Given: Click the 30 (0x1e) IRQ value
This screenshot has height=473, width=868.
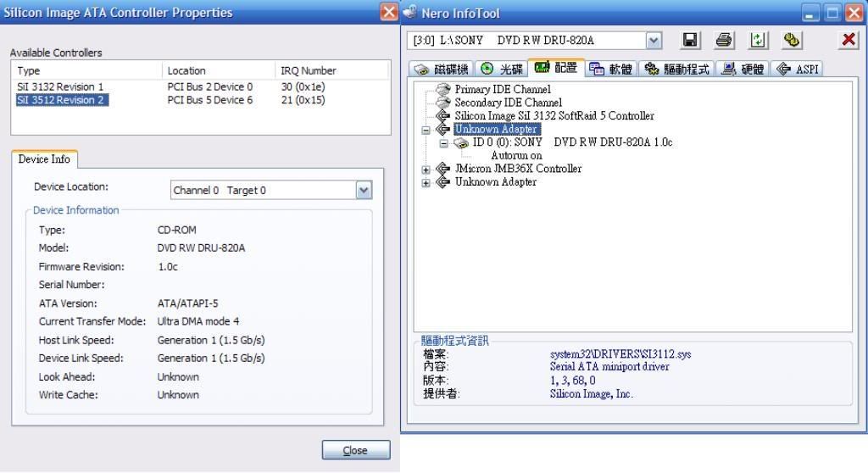Looking at the screenshot, I should (x=303, y=87).
